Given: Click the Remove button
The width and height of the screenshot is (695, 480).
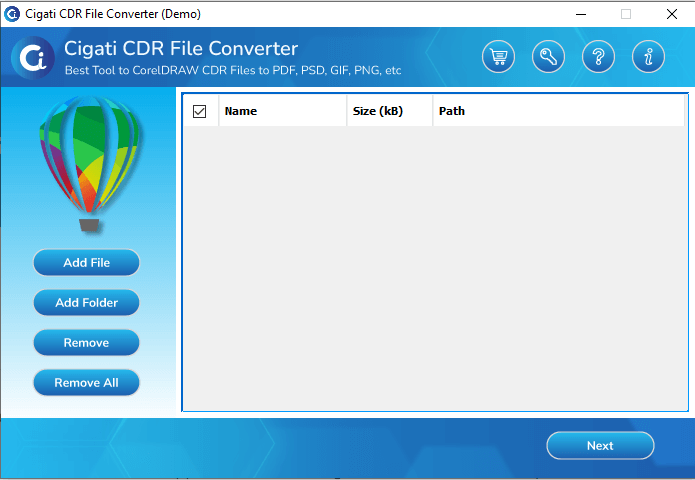Looking at the screenshot, I should coord(86,343).
